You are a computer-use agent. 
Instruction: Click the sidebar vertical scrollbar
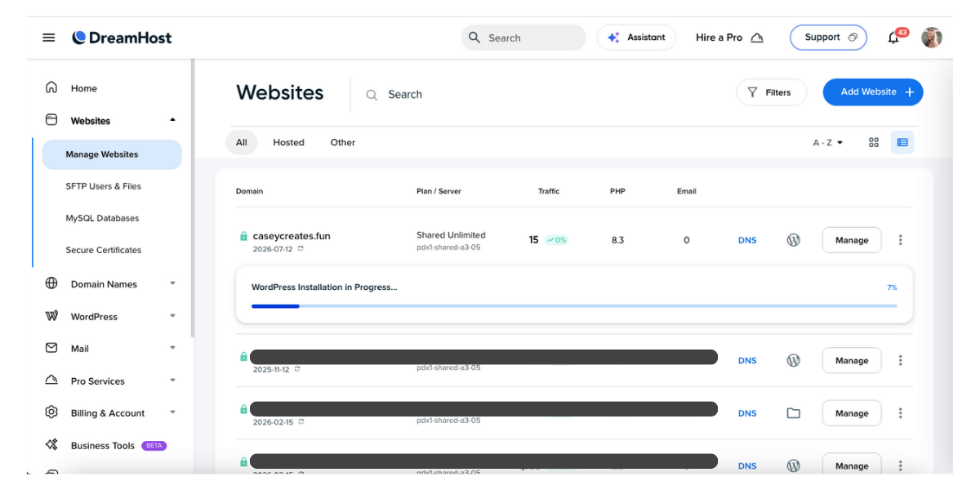pos(193,198)
